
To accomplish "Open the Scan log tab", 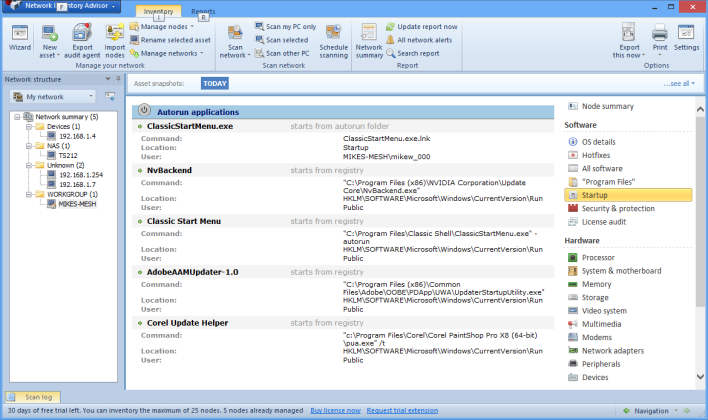I will coord(33,397).
